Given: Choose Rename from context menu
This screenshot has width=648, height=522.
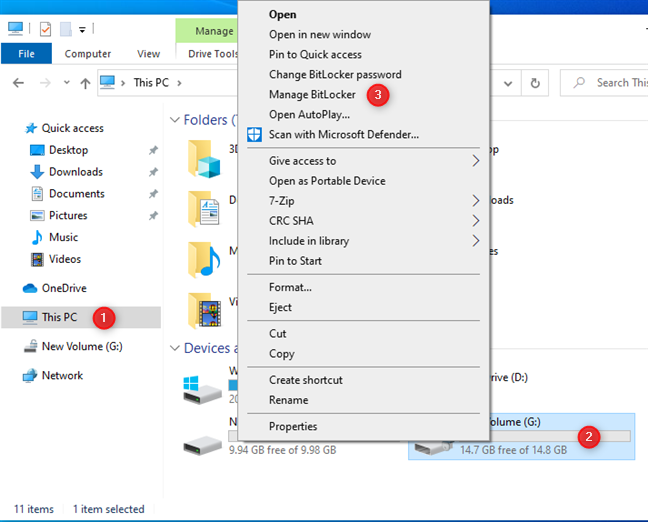Looking at the screenshot, I should tap(288, 400).
